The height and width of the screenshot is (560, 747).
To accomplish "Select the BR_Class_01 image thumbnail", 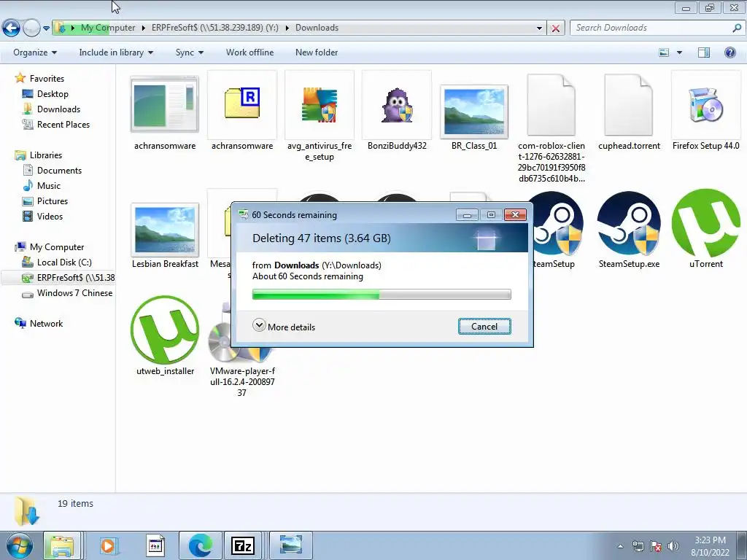I will [x=474, y=112].
